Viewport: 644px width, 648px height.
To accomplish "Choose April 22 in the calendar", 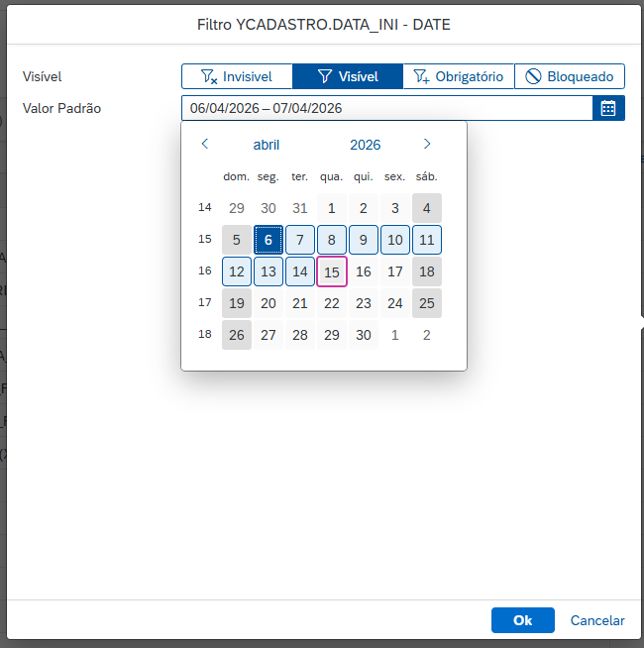I will click(x=332, y=303).
